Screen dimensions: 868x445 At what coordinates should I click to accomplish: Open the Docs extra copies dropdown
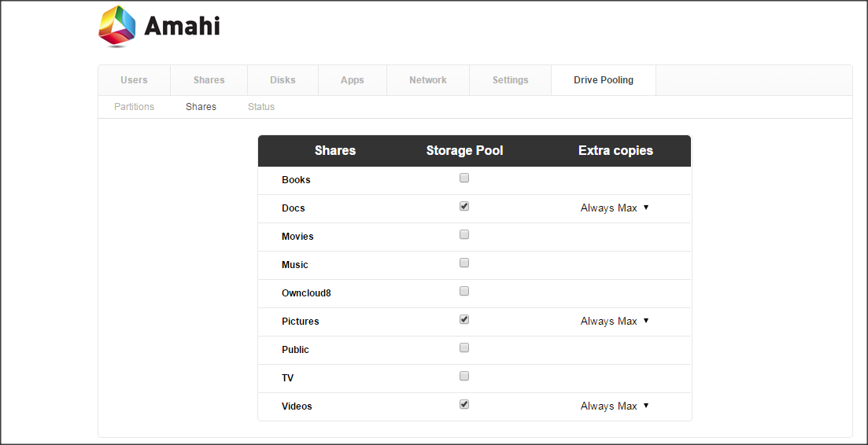[615, 208]
